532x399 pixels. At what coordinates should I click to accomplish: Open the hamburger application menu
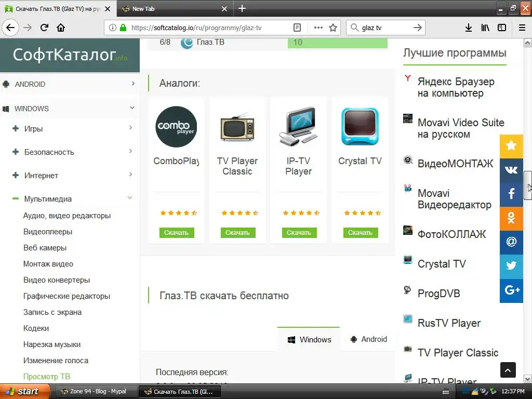[x=522, y=28]
